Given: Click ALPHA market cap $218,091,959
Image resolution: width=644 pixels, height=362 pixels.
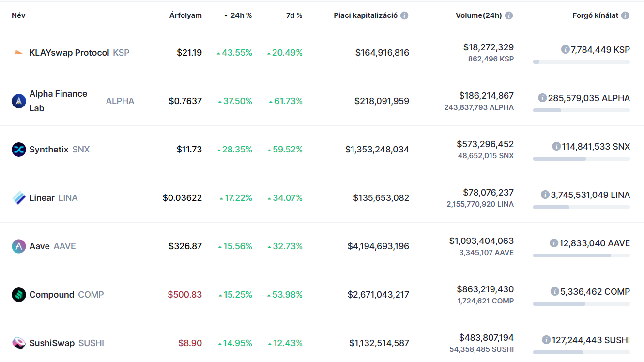Looking at the screenshot, I should (x=382, y=101).
